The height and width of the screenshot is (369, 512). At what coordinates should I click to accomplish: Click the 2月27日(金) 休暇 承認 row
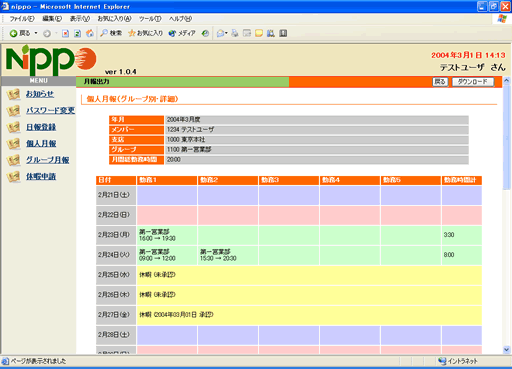(289, 315)
